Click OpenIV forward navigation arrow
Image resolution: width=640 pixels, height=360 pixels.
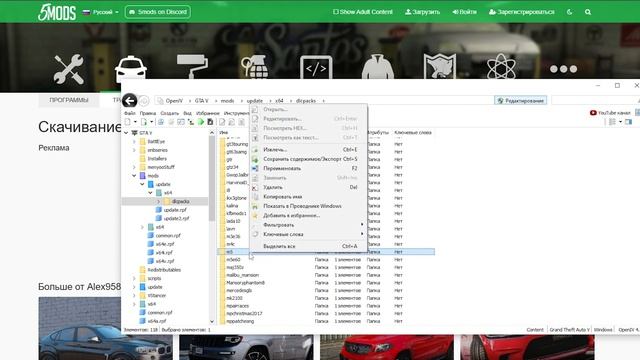click(x=144, y=100)
